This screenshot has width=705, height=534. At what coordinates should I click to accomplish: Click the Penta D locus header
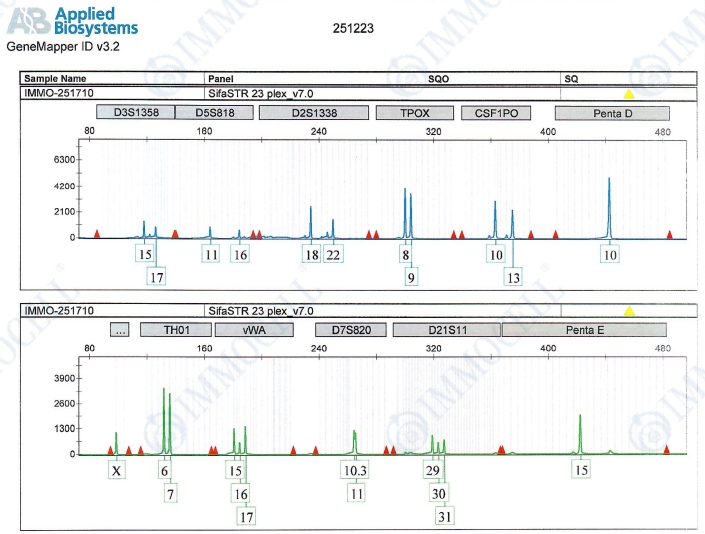pyautogui.click(x=611, y=113)
